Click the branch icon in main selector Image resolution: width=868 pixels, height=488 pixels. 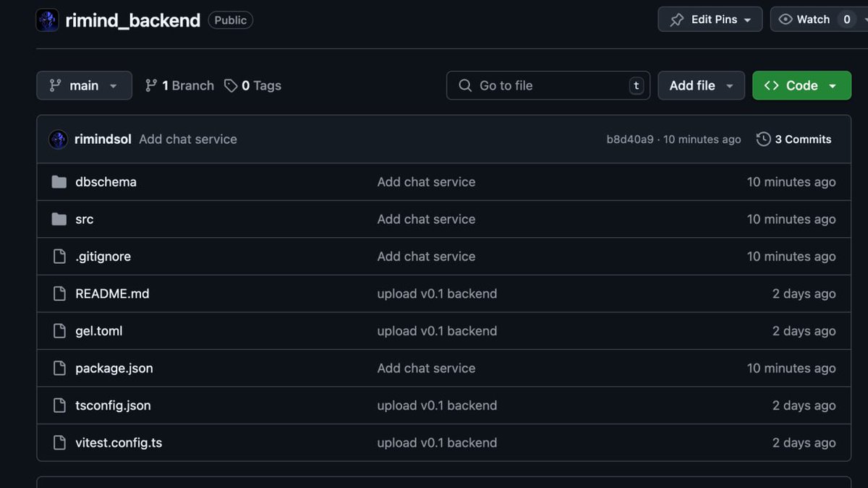point(55,85)
